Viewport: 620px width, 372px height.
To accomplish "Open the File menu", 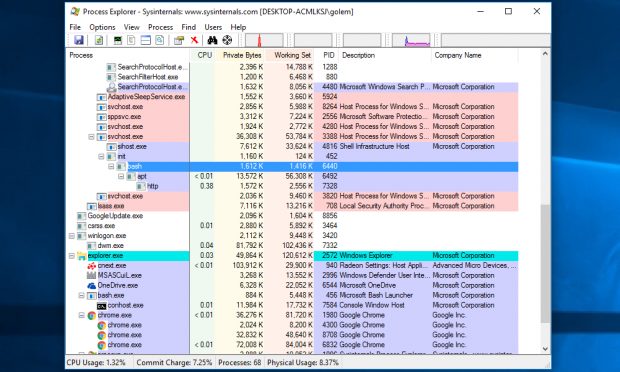I will 75,27.
